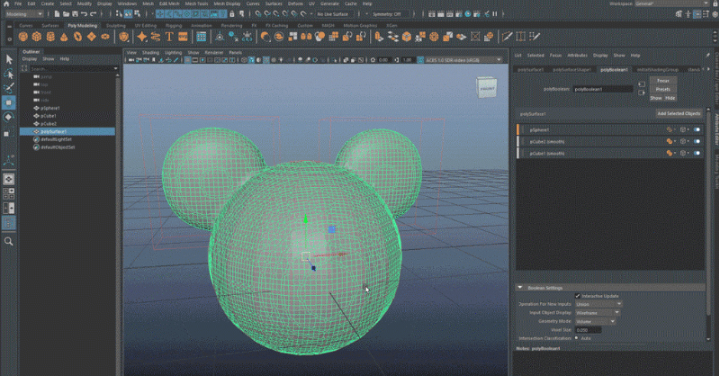Select polySurface1 in Outliner

pyautogui.click(x=67, y=132)
